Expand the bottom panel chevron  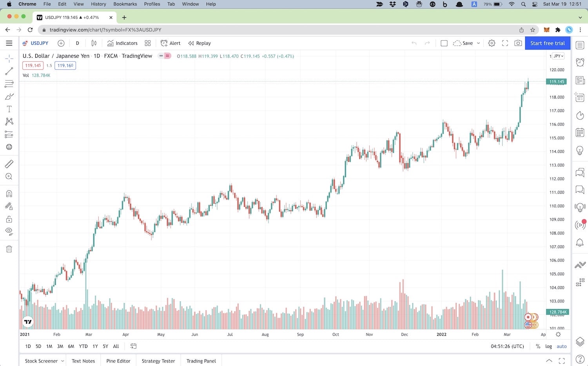pos(549,361)
